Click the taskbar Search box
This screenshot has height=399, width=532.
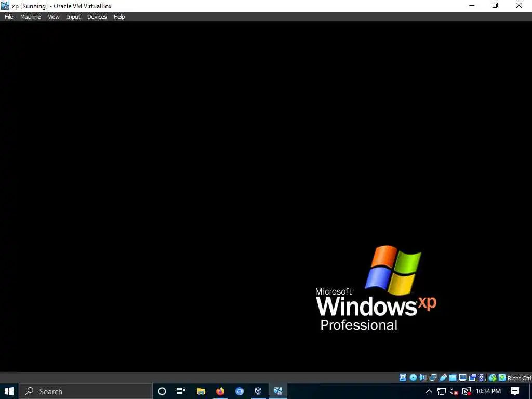(86, 391)
